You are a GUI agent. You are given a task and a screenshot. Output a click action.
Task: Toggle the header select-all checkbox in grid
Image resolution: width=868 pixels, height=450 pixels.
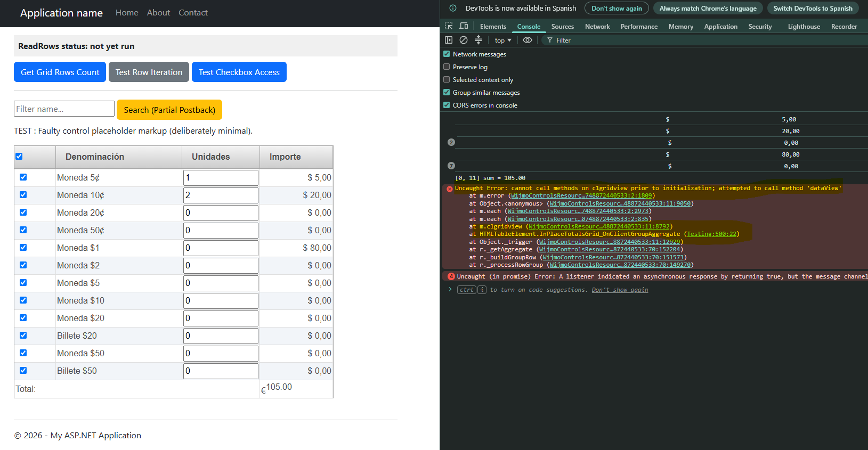click(x=19, y=156)
